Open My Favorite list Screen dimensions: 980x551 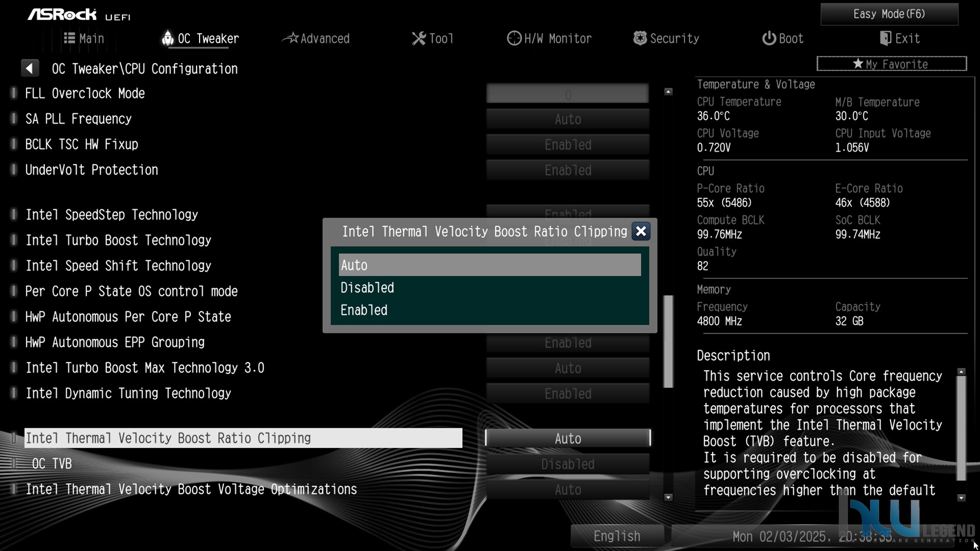pyautogui.click(x=891, y=64)
